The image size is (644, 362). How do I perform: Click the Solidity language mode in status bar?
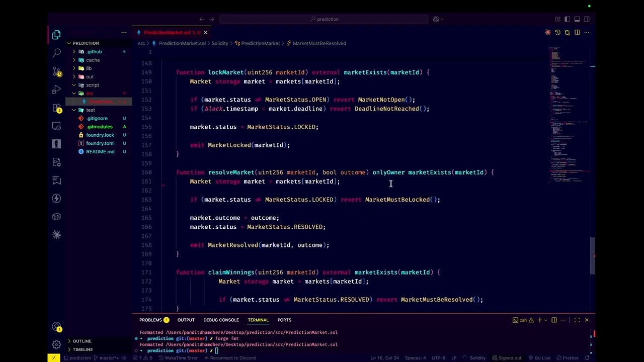pyautogui.click(x=477, y=358)
